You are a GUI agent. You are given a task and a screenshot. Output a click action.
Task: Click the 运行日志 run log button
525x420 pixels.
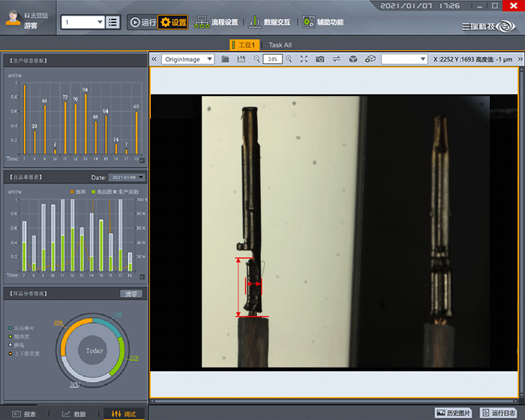point(499,412)
